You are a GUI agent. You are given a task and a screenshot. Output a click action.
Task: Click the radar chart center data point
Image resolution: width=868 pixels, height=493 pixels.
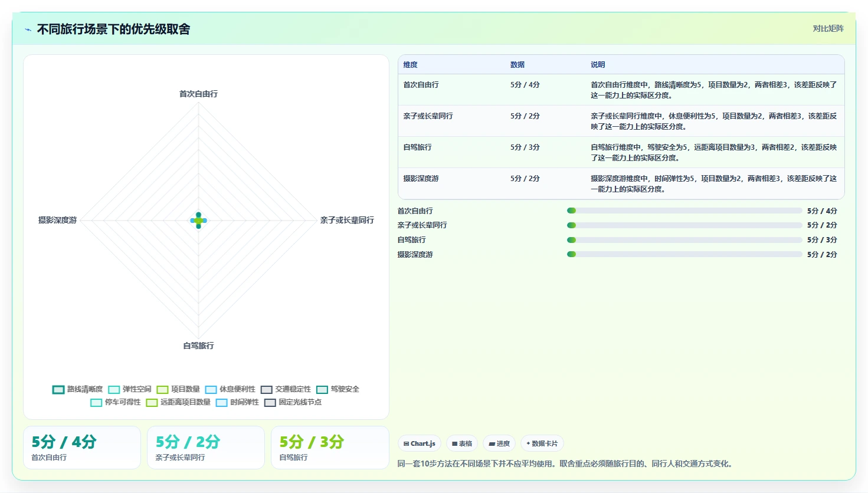click(x=198, y=221)
